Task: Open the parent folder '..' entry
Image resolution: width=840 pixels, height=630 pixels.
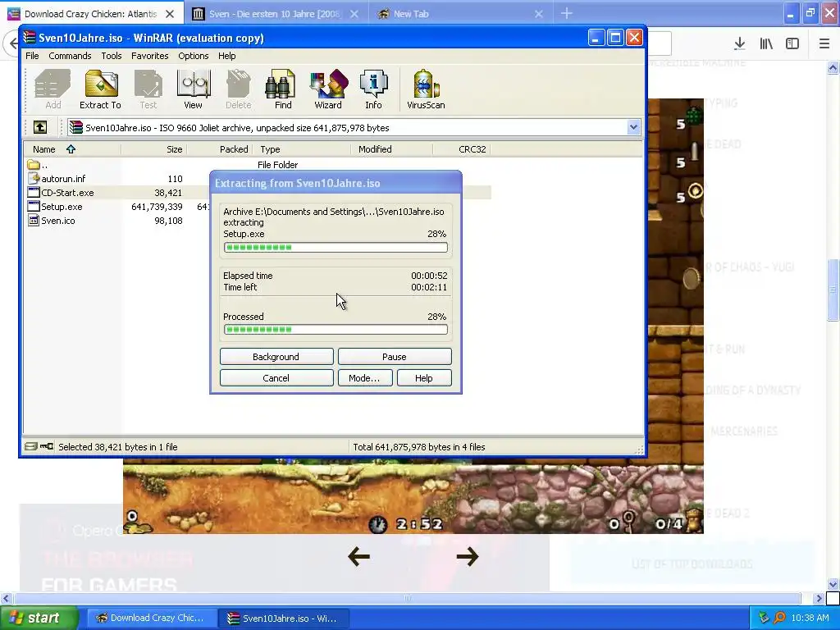Action: pyautogui.click(x=38, y=165)
